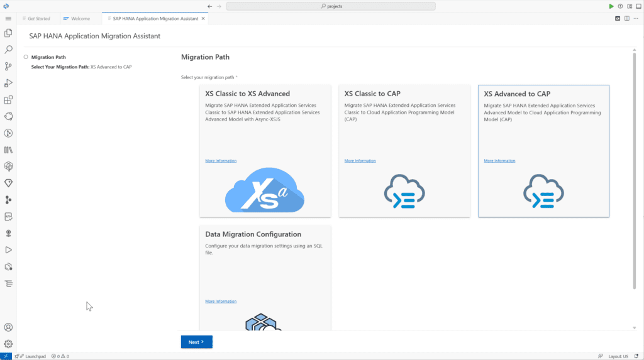644x360 pixels.
Task: Open Run and Debug view icon
Action: tap(8, 83)
